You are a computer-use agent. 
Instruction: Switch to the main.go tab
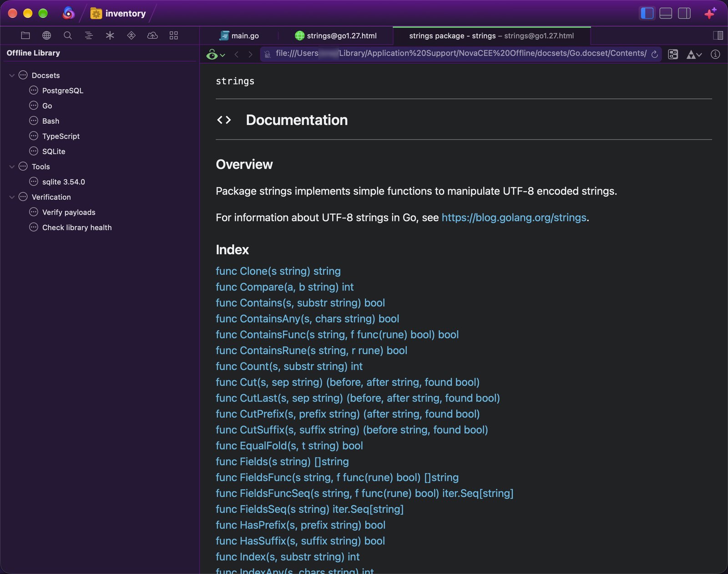tap(239, 35)
